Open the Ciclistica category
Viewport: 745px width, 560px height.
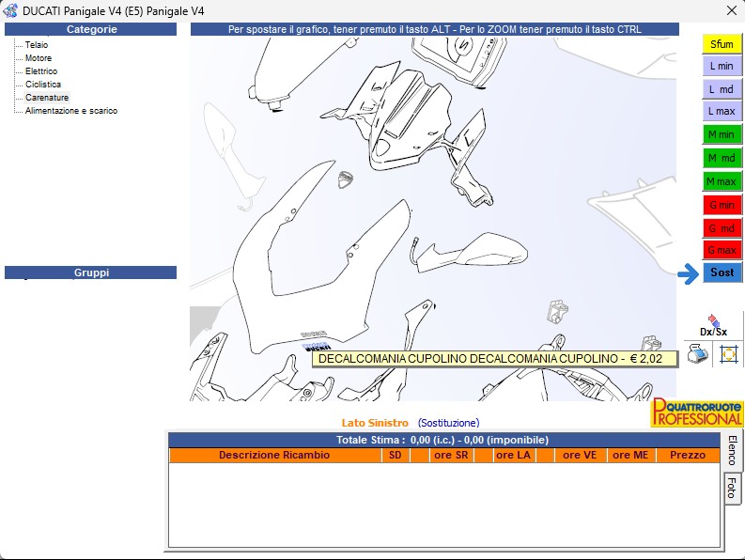43,85
